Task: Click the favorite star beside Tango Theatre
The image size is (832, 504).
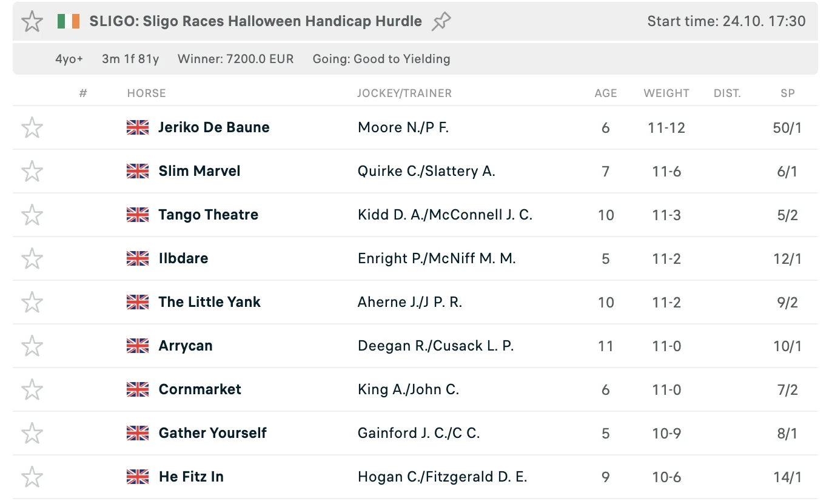Action: 32,215
